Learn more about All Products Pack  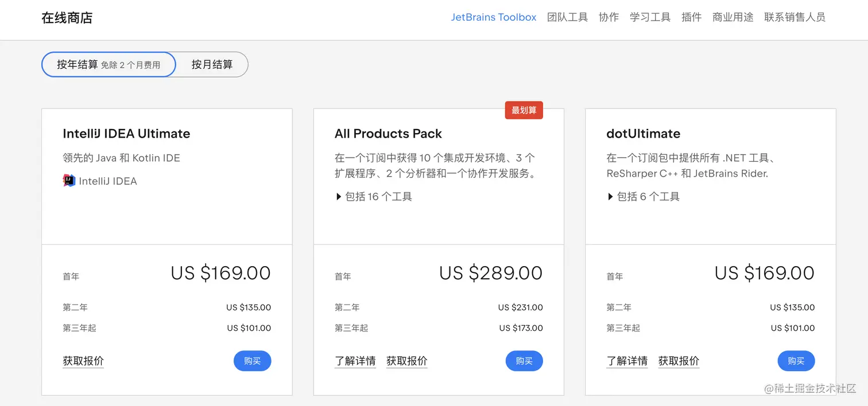[355, 361]
